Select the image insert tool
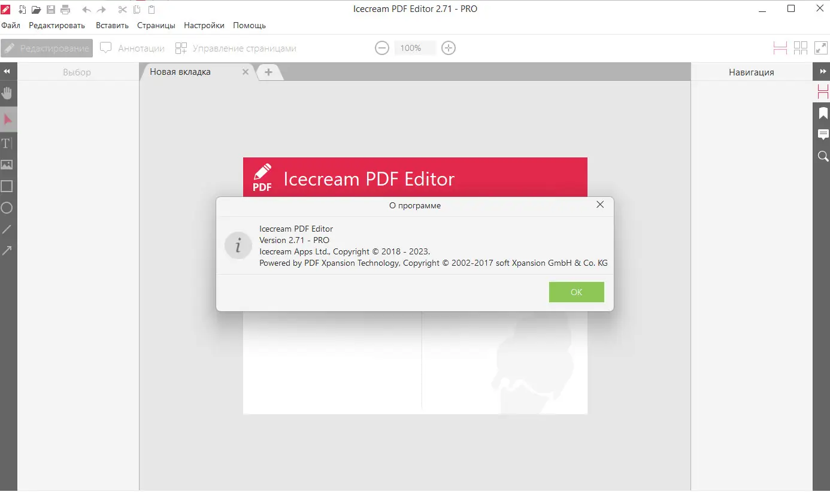Image resolution: width=830 pixels, height=504 pixels. pyautogui.click(x=7, y=165)
